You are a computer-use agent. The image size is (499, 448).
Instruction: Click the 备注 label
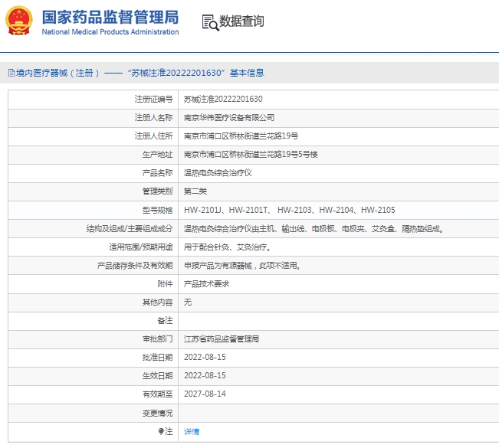click(x=165, y=321)
